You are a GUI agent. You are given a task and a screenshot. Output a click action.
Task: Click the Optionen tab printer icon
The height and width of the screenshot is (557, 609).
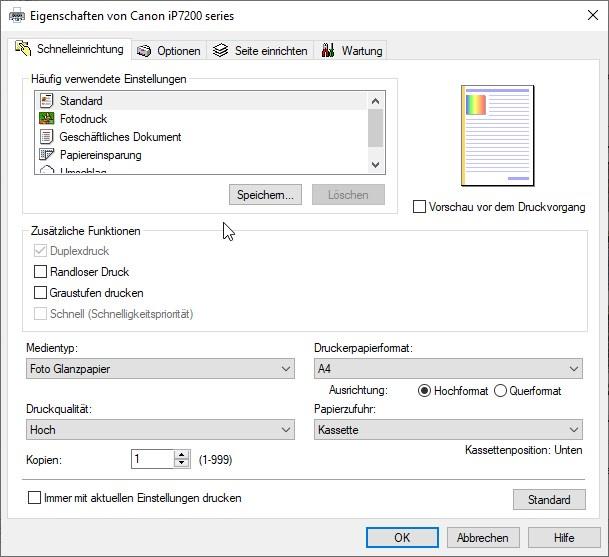[144, 51]
